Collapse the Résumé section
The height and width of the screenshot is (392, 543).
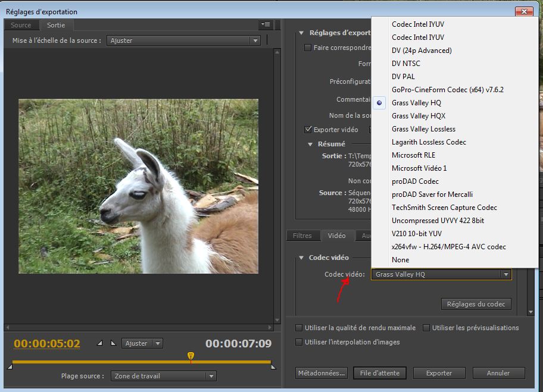click(x=310, y=144)
